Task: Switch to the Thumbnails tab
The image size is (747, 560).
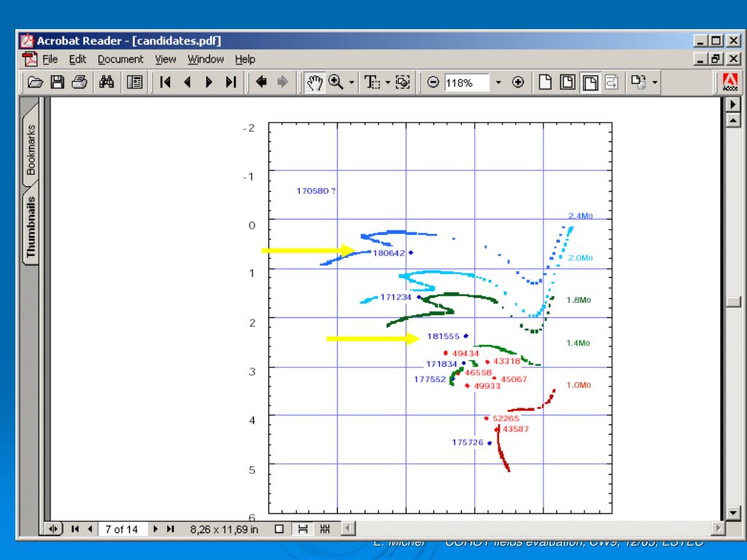Action: pyautogui.click(x=31, y=226)
